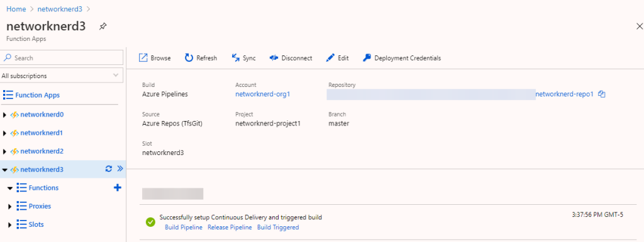The width and height of the screenshot is (644, 242).
Task: Click the Successfully setup Continuous Delivery message
Action: pos(241,217)
